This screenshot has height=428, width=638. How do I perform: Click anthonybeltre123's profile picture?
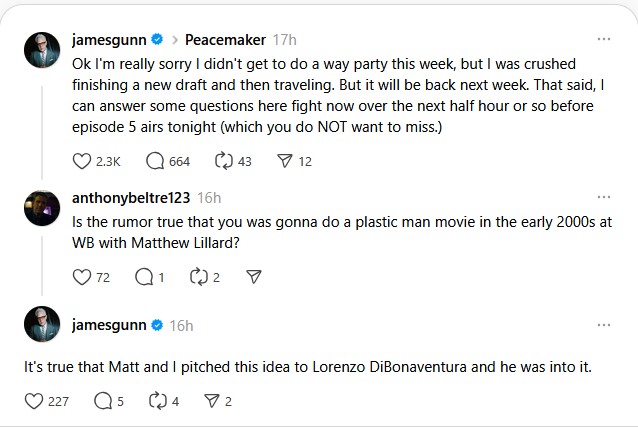coord(42,207)
